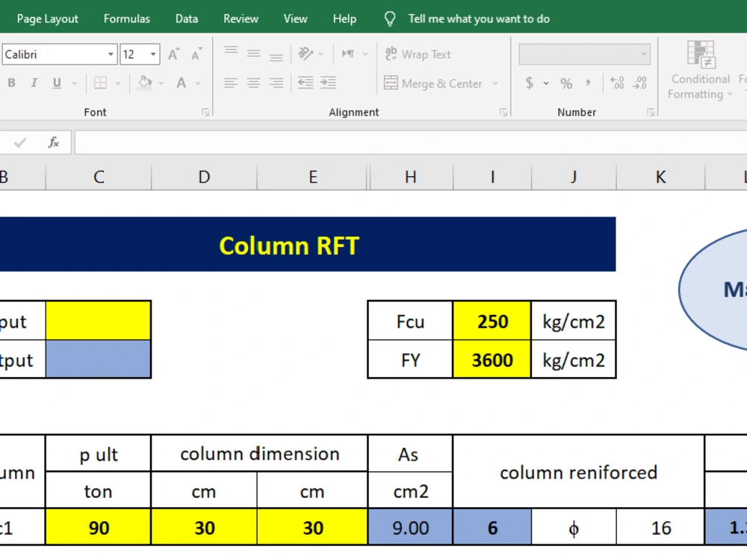This screenshot has width=747, height=560.
Task: Open the Alignment settings dialog launcher
Action: click(x=503, y=112)
